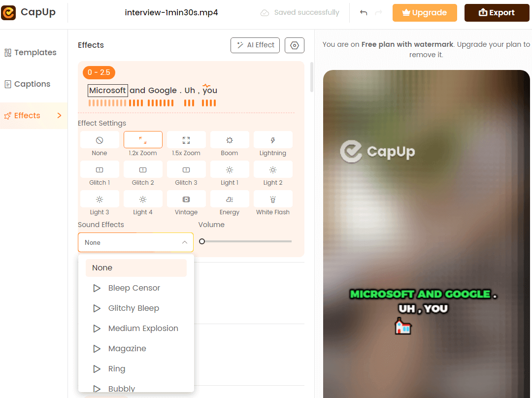Apply the Boom effect
532x398 pixels.
coord(230,140)
